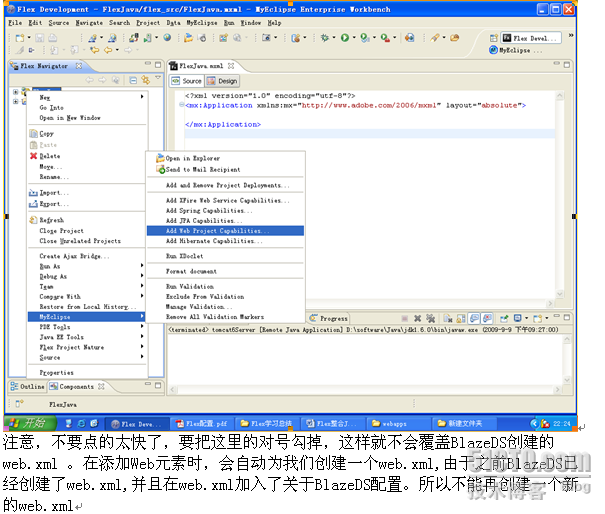
Task: Open webapps folder from taskbar
Action: [x=398, y=424]
